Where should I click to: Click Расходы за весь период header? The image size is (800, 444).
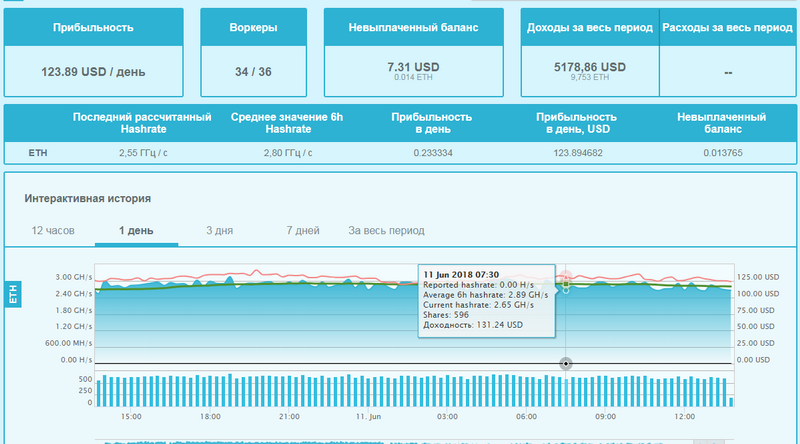tap(728, 28)
